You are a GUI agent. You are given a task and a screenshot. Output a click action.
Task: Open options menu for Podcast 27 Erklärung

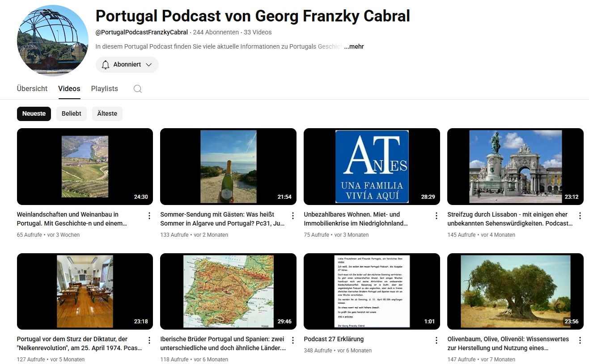pos(436,340)
